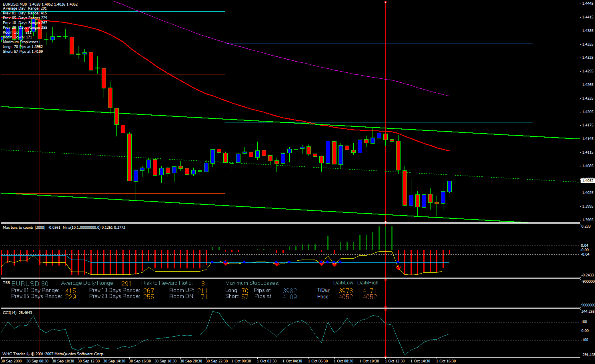Image resolution: width=595 pixels, height=364 pixels.
Task: Click the small TSR label in info panel
Action: click(x=6, y=283)
